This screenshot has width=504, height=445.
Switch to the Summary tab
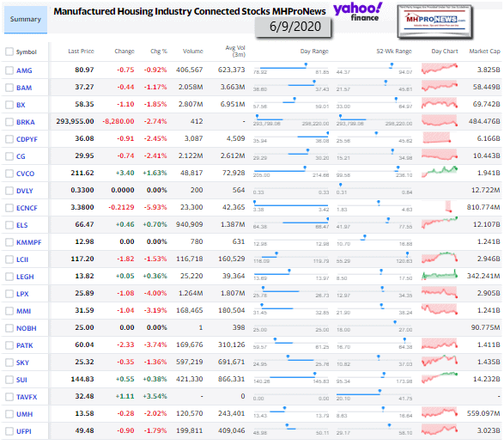coord(26,19)
